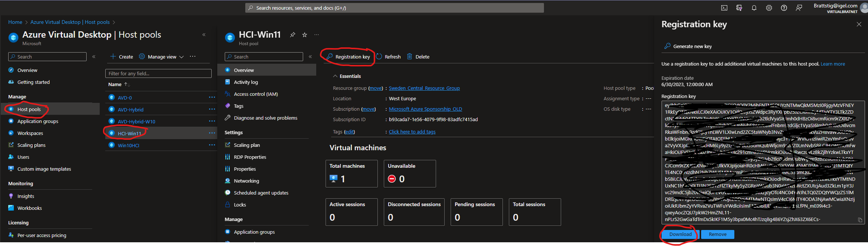Open Azure Virtual Desktop Host pools breadcrumb
The height and width of the screenshot is (246, 868).
click(70, 22)
